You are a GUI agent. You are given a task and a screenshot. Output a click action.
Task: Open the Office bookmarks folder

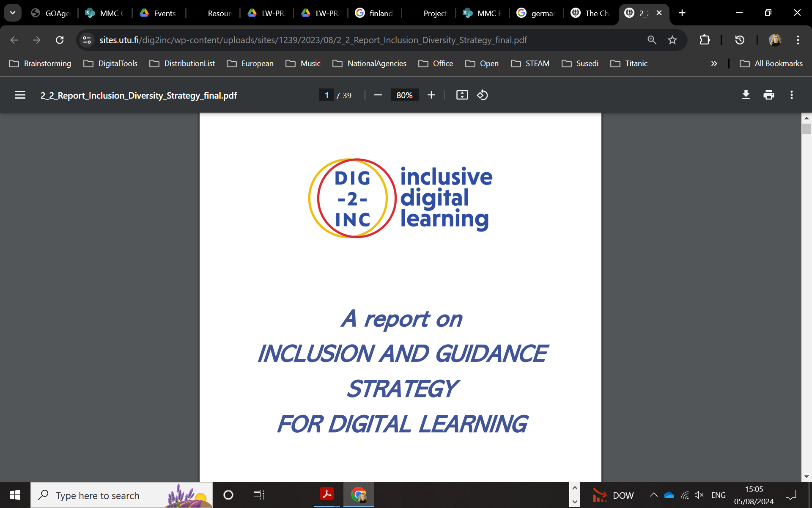coord(436,63)
